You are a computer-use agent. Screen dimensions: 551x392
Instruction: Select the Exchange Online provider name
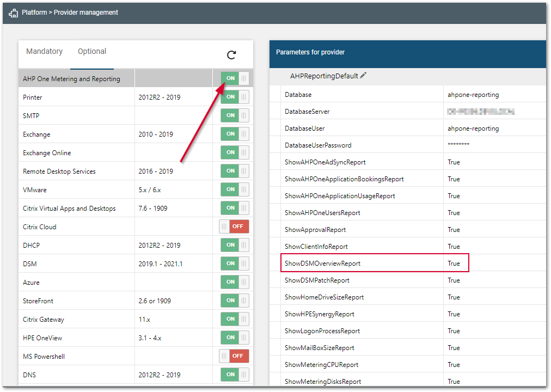tap(47, 153)
